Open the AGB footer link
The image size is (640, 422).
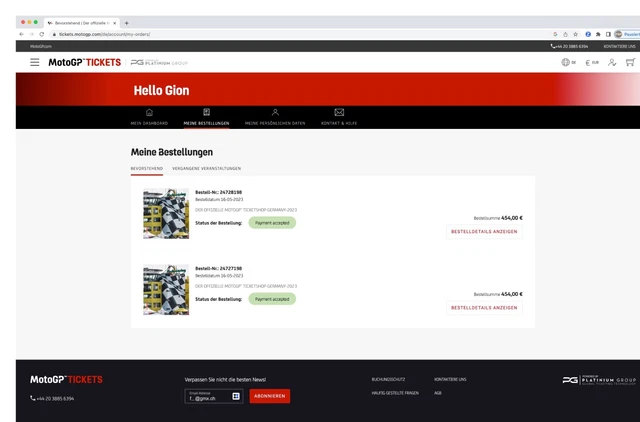[438, 393]
